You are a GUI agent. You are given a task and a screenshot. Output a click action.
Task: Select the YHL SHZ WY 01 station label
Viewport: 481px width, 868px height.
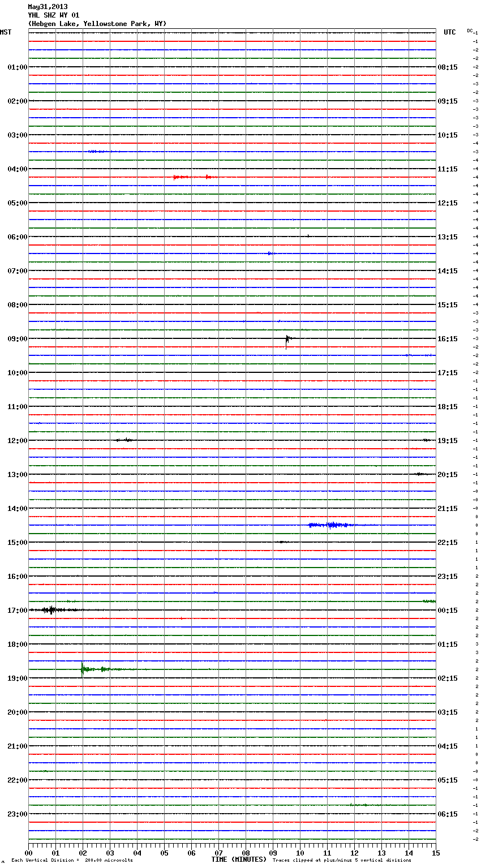pos(54,15)
